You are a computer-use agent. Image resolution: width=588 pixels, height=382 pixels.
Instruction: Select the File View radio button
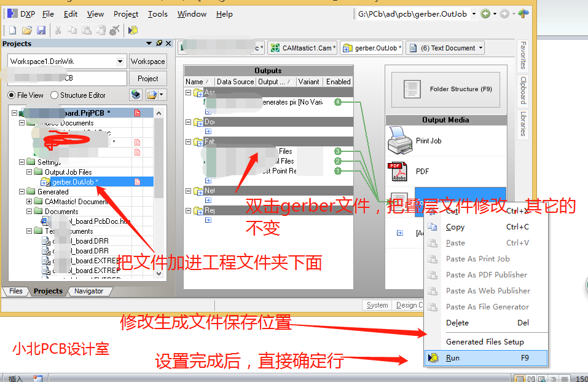12,95
